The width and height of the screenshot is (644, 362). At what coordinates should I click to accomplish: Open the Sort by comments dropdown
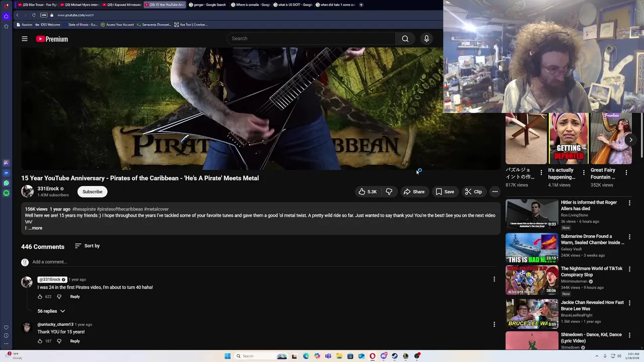[87, 246]
